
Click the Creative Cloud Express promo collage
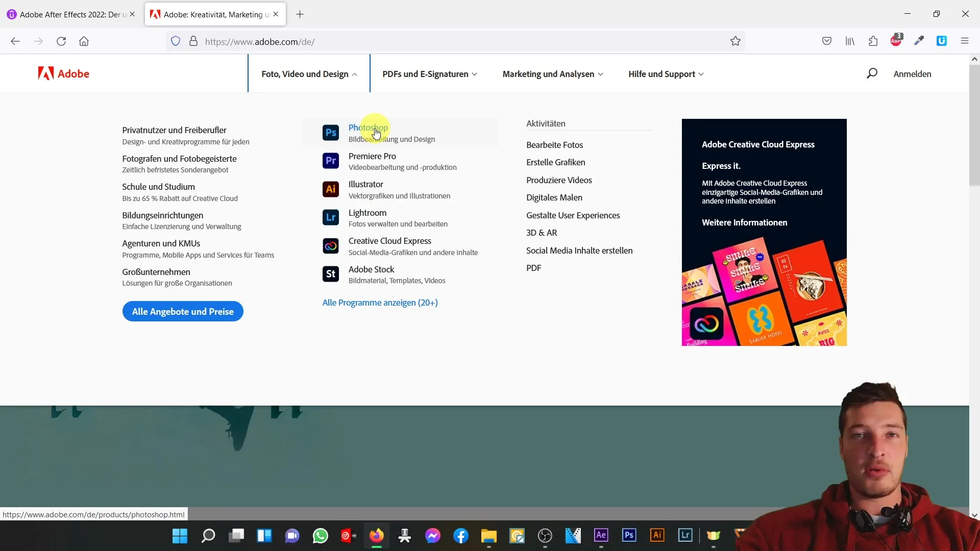764,291
